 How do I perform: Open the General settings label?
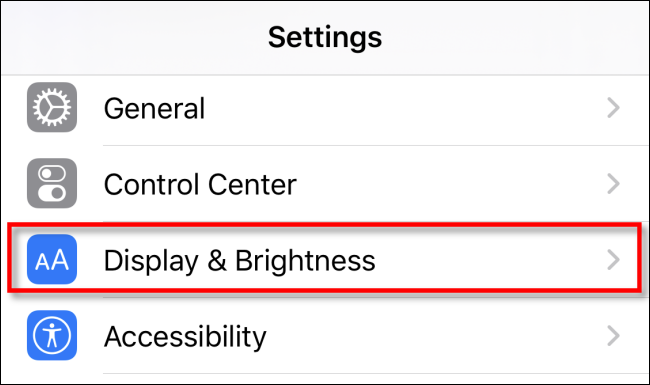[154, 109]
